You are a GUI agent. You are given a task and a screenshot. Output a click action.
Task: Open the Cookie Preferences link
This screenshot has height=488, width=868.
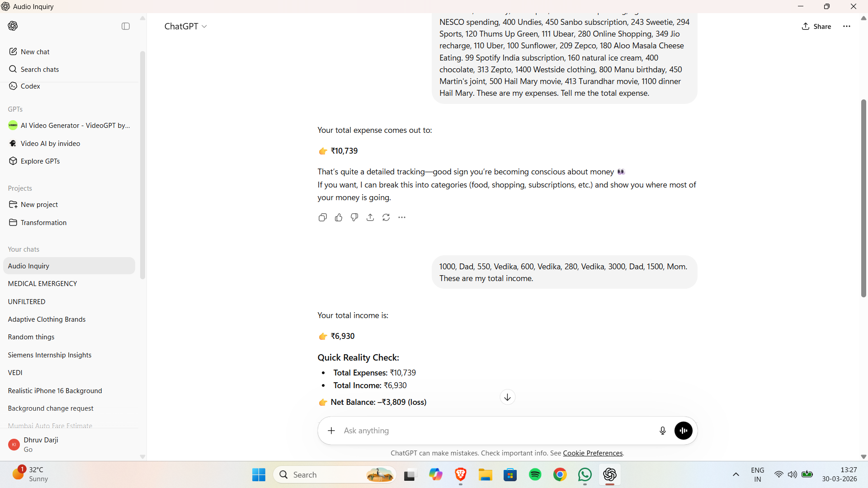coord(593,453)
